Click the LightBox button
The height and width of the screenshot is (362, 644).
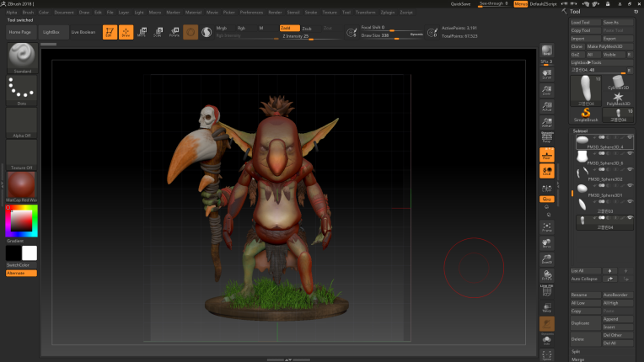(x=51, y=32)
